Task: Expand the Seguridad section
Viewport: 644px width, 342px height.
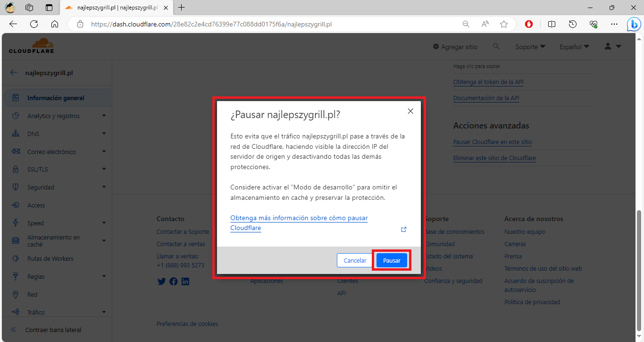Action: pos(104,187)
